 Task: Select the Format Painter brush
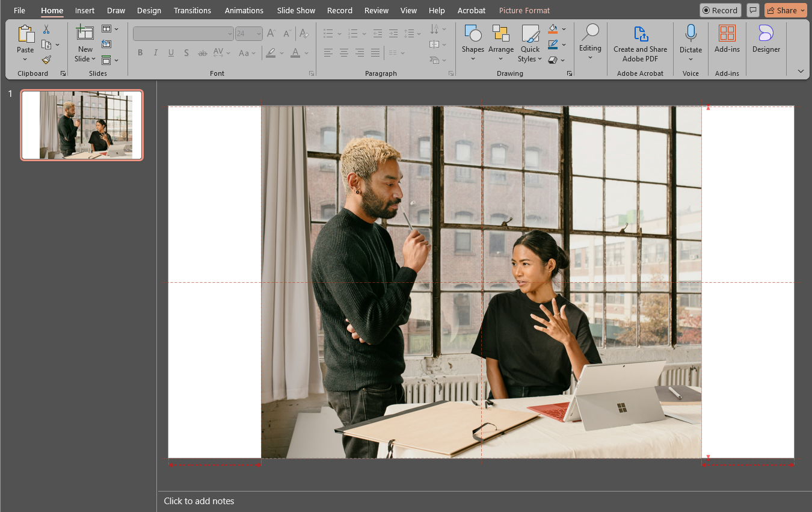(x=46, y=60)
